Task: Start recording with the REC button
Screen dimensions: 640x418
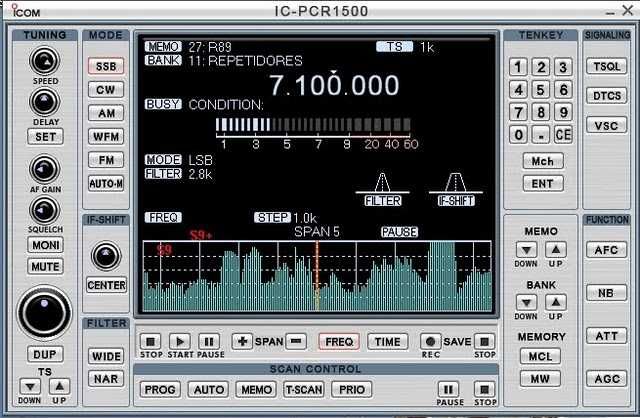Action: tap(431, 341)
